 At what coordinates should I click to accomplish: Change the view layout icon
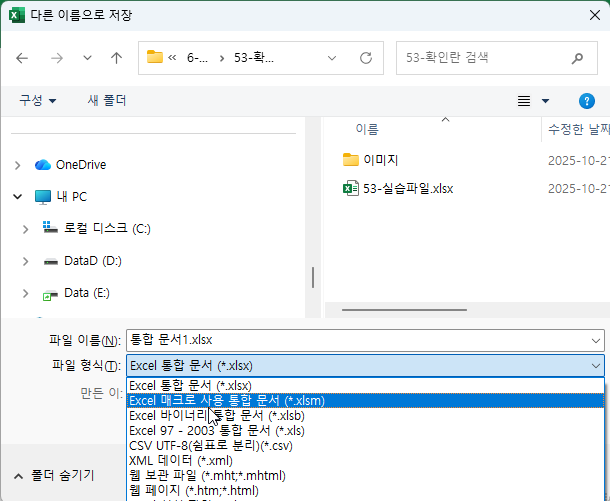[524, 101]
